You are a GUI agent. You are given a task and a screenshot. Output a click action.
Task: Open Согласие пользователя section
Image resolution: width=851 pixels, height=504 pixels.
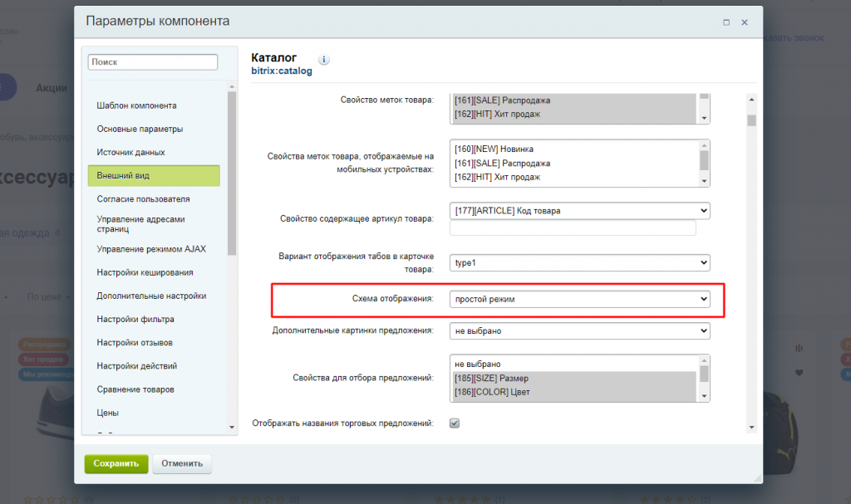coord(143,199)
